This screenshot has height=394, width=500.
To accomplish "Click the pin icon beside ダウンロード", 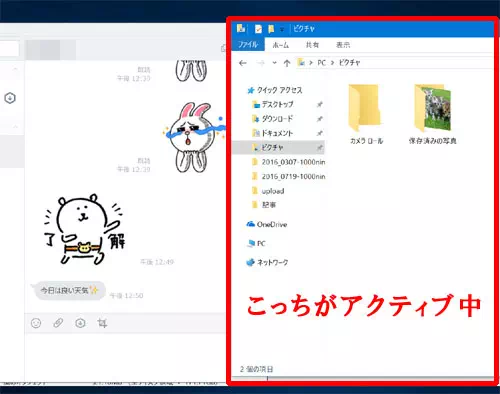I will tap(319, 119).
